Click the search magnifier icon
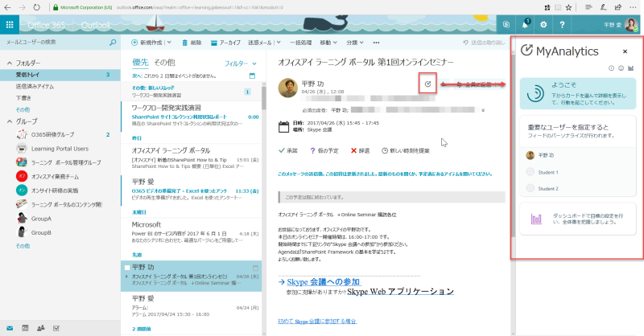 point(113,43)
